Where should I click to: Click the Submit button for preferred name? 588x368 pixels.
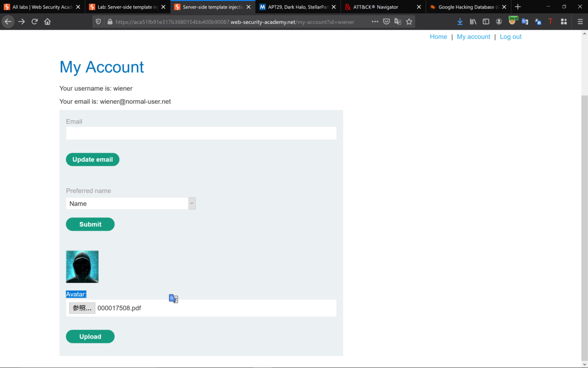click(x=90, y=224)
